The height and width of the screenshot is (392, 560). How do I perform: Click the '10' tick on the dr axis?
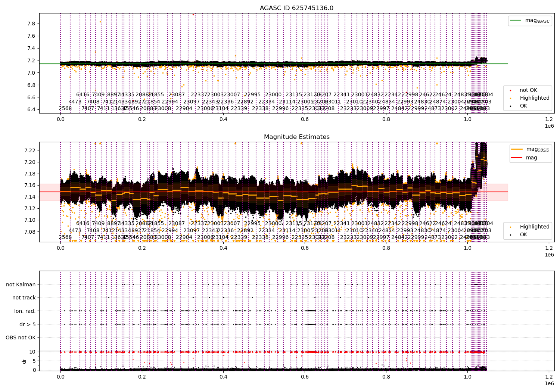pyautogui.click(x=32, y=352)
